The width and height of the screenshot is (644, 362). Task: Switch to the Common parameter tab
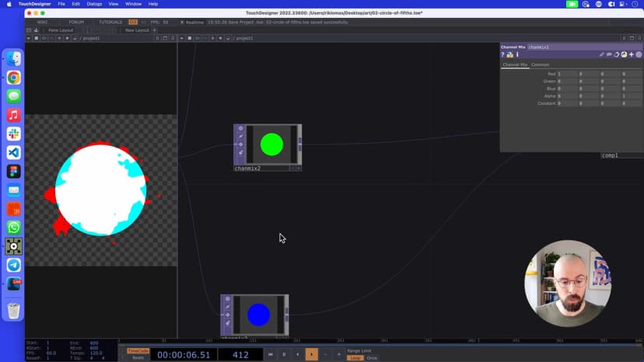(540, 64)
